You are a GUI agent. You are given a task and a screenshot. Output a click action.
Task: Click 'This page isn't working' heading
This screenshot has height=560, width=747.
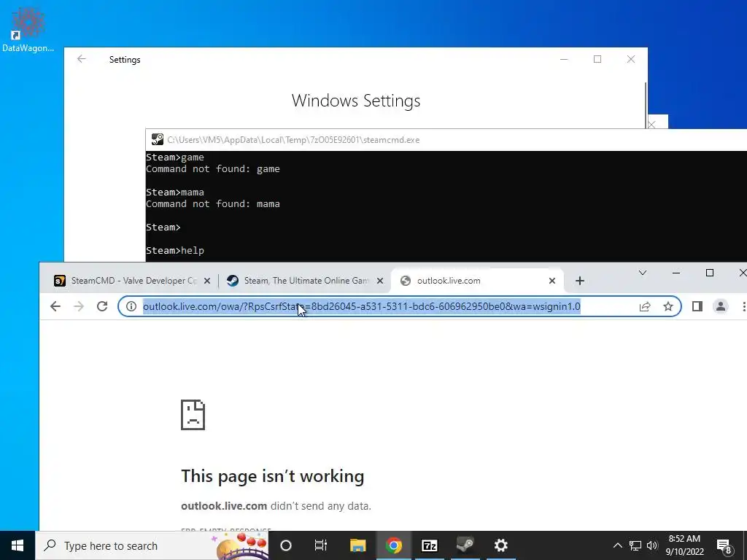point(273,475)
